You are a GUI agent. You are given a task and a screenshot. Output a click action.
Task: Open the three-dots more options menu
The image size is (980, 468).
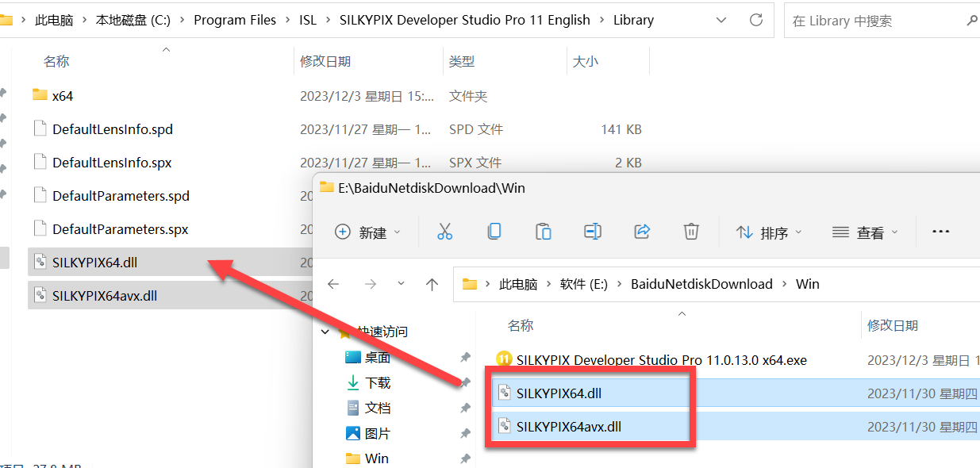(940, 232)
